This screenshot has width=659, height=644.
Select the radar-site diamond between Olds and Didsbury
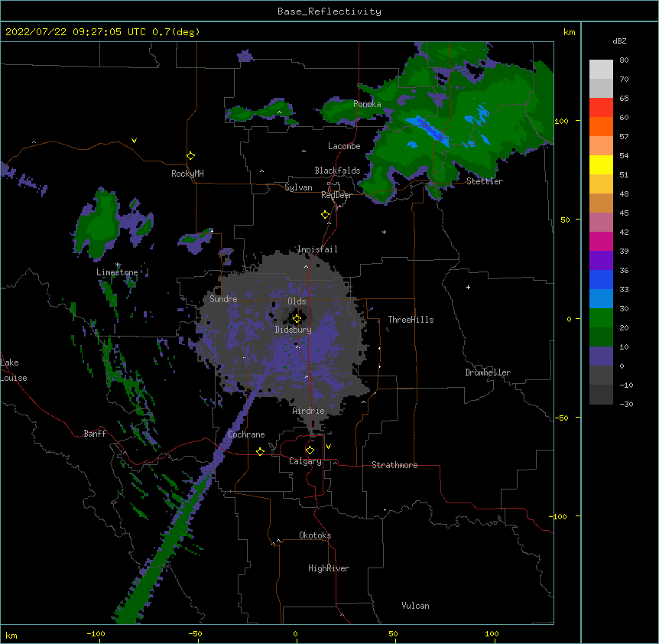[297, 318]
